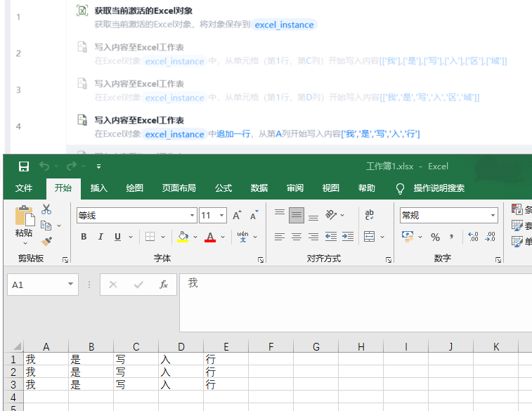Viewport: 532px width, 411px height.
Task: Open the yellow fill color swatch
Action: (x=183, y=237)
